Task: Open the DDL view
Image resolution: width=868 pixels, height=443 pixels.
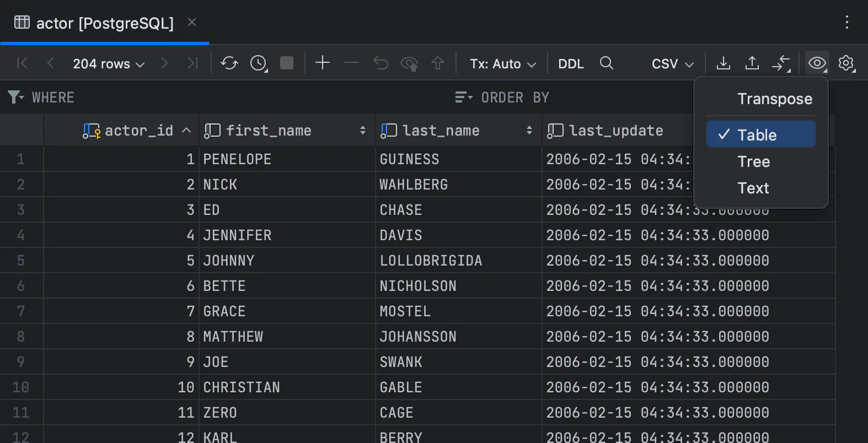Action: (x=571, y=64)
